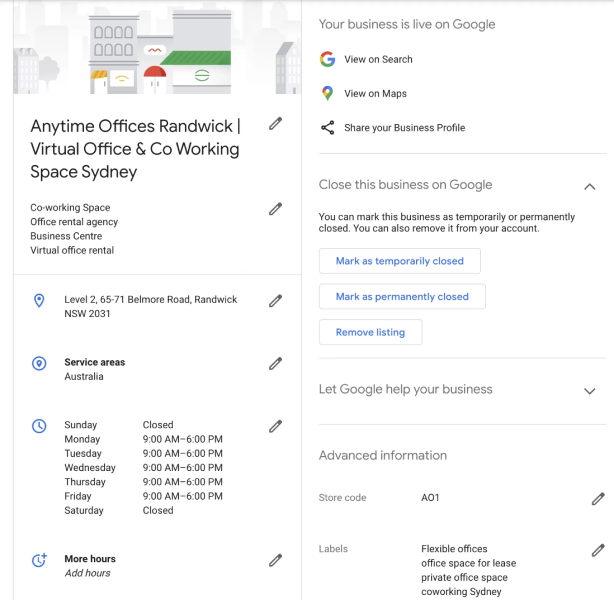Edit Service areas pencil icon
The image size is (614, 600).
[275, 363]
